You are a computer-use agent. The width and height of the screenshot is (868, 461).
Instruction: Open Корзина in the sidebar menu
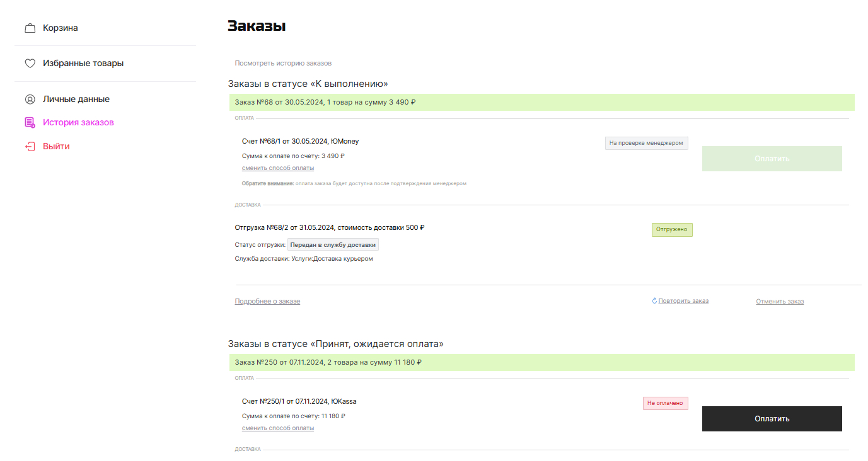point(61,28)
